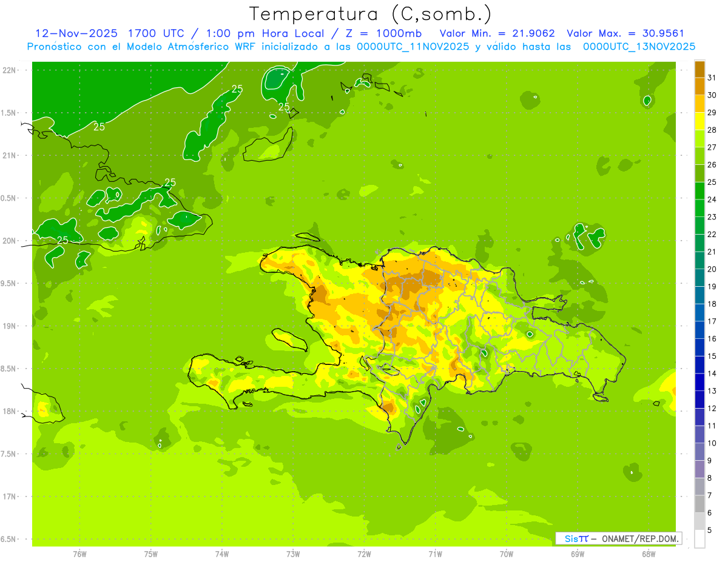The width and height of the screenshot is (728, 562).
Task: Click legend number 8 on color scale
Action: pyautogui.click(x=709, y=478)
